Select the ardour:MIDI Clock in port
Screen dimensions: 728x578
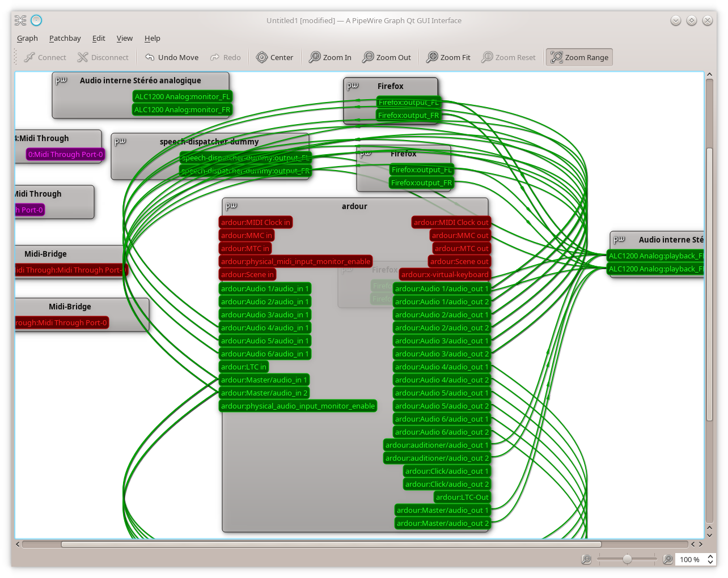pos(256,223)
